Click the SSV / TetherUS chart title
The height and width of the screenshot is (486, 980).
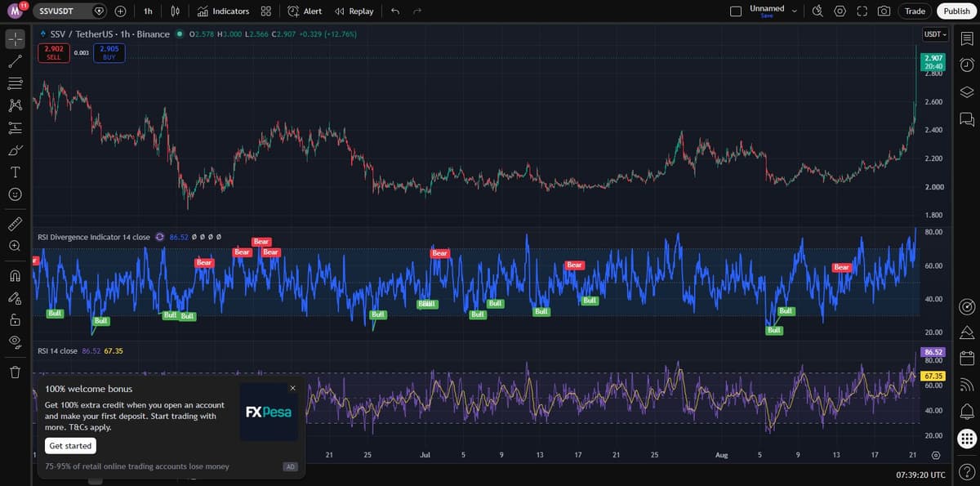click(x=110, y=34)
